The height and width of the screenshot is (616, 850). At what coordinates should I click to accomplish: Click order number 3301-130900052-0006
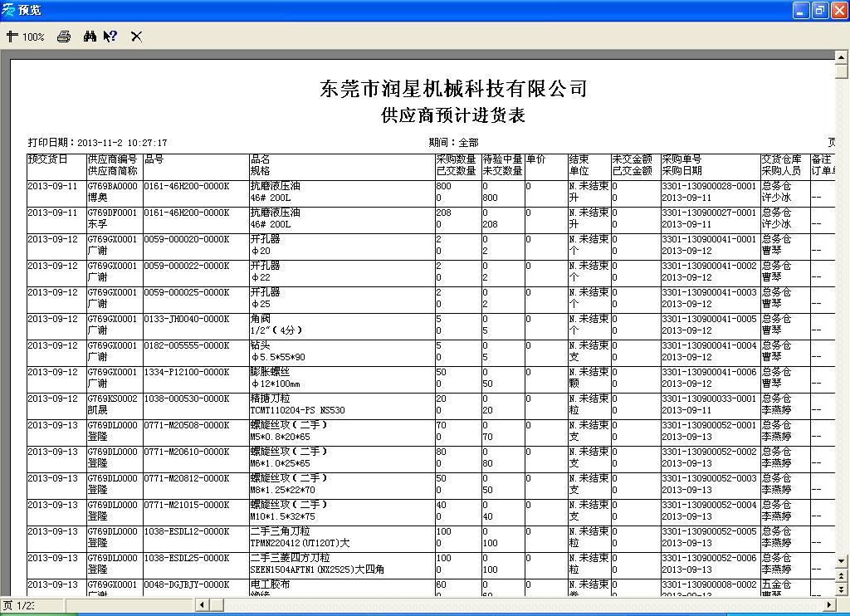[x=709, y=558]
